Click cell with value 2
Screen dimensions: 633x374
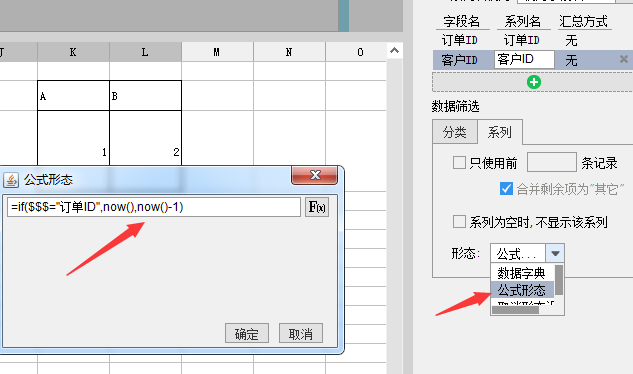[145, 138]
